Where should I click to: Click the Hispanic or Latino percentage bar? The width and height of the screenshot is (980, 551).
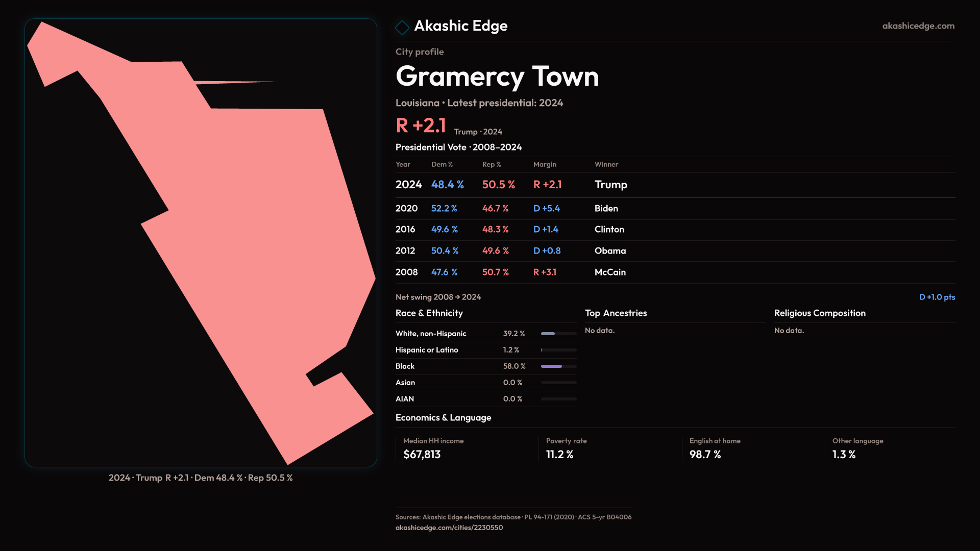(558, 350)
